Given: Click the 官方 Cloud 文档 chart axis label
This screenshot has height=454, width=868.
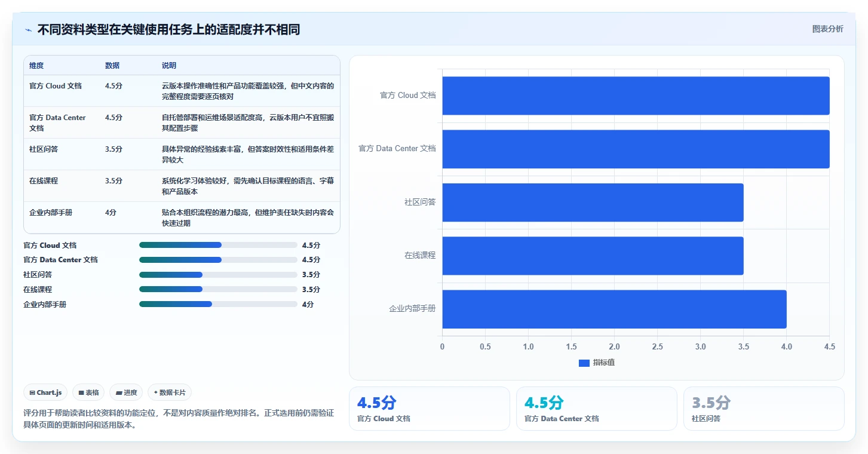Looking at the screenshot, I should tap(408, 96).
